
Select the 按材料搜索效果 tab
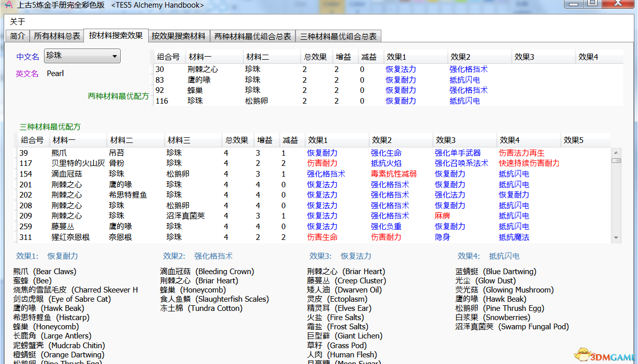[116, 35]
